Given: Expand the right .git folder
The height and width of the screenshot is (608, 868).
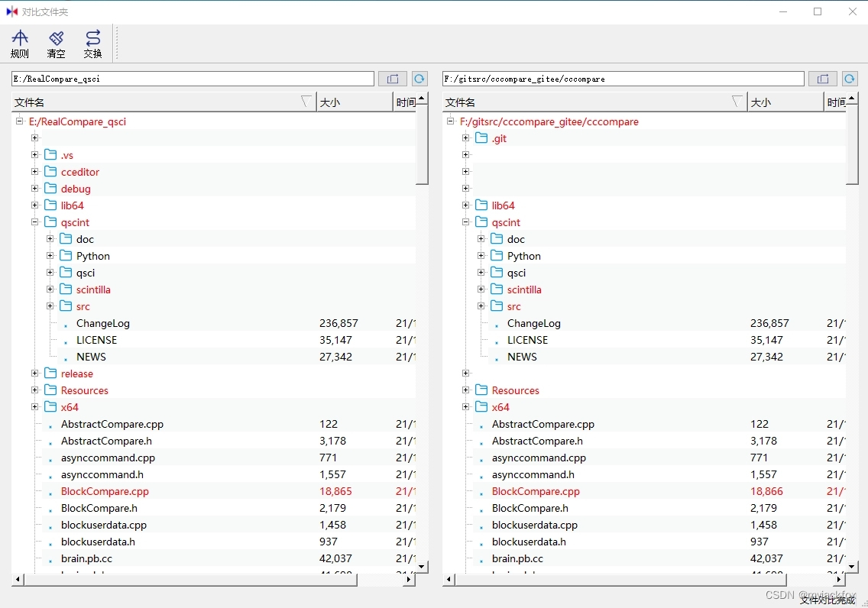Looking at the screenshot, I should (465, 137).
